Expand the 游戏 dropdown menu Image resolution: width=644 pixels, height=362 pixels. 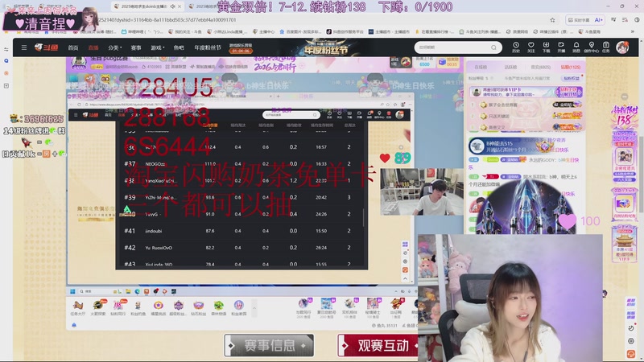tap(157, 47)
